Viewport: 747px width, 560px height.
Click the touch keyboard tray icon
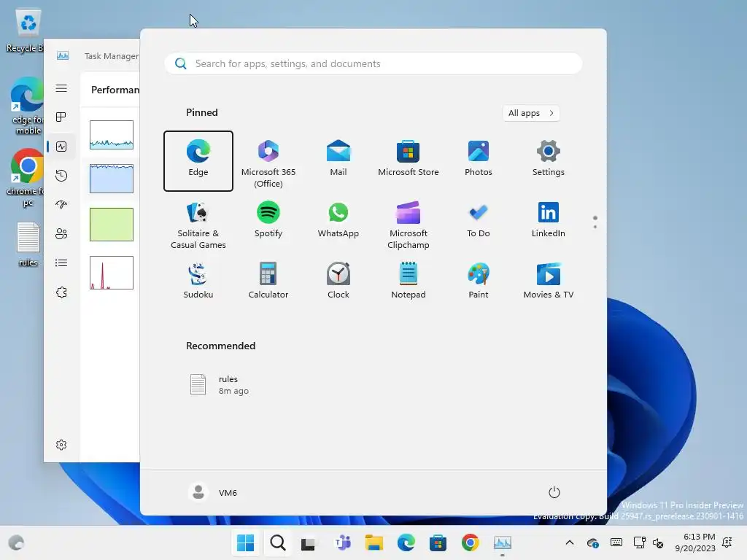tap(616, 542)
